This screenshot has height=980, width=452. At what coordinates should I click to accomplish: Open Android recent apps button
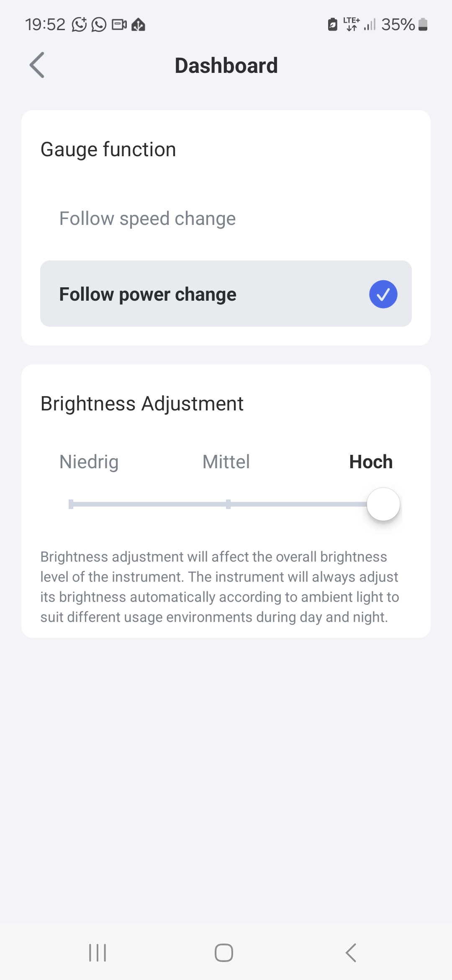[98, 953]
